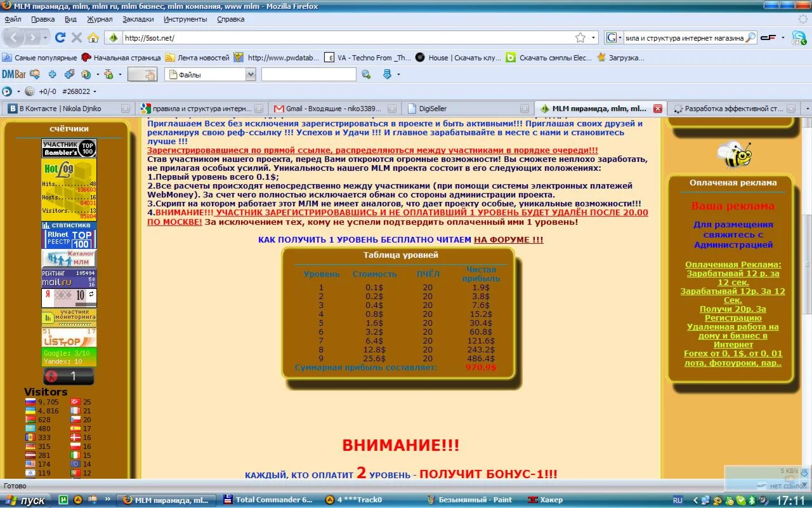Open the Forex от 0, 1$ ad link

[733, 358]
